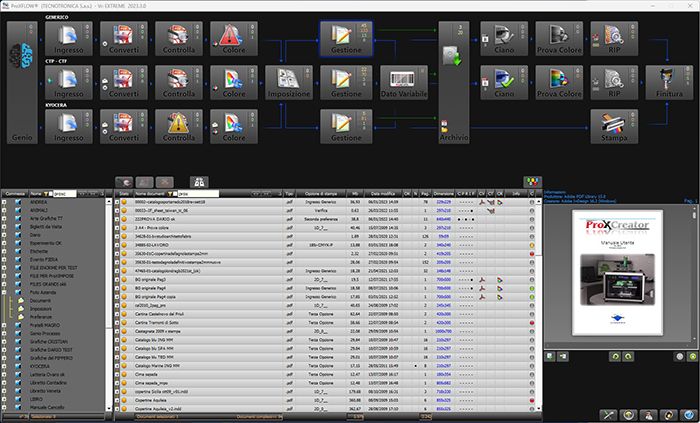The image size is (700, 423).
Task: Open Gestione node in KYOCERA row
Action: coord(346,127)
